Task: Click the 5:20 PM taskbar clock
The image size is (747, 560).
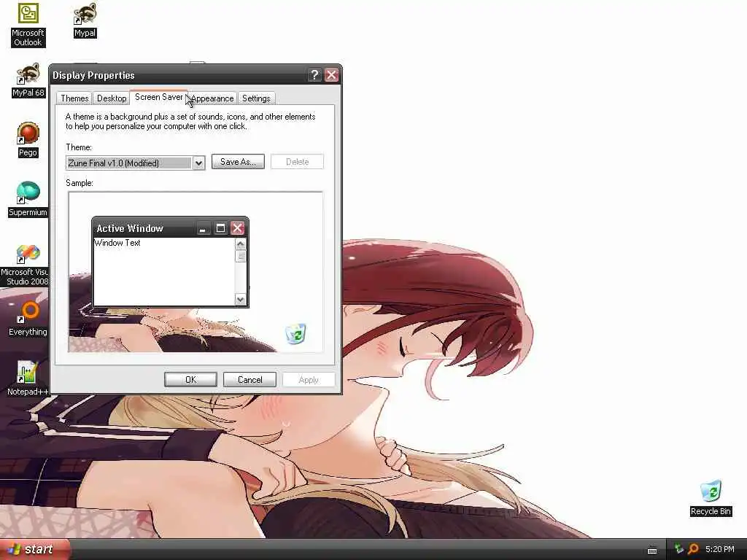Action: [720, 549]
